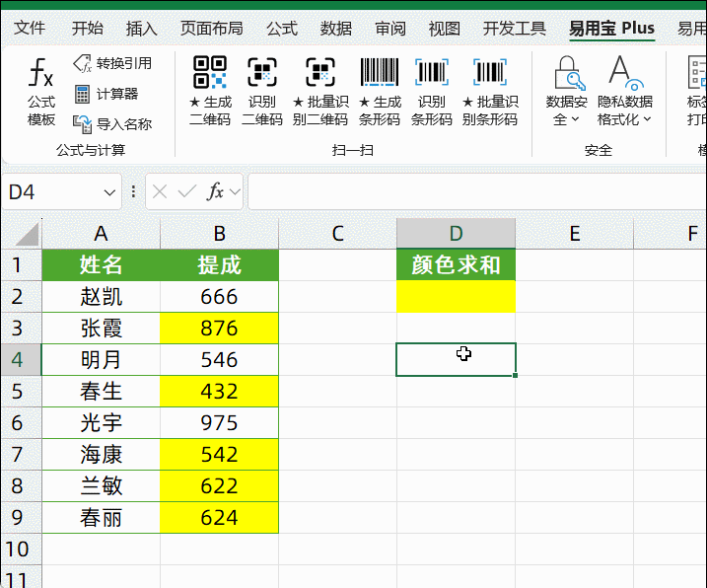Select cell containing 赵凯

point(101,297)
